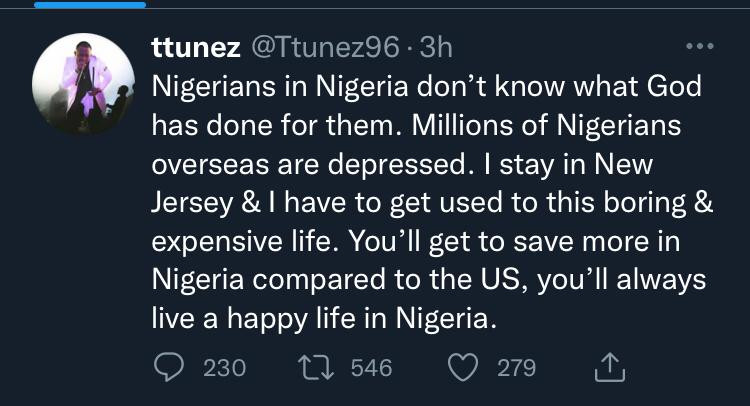This screenshot has height=406, width=750.
Task: Click "happy life in Nigeria" text
Action: click(x=375, y=319)
